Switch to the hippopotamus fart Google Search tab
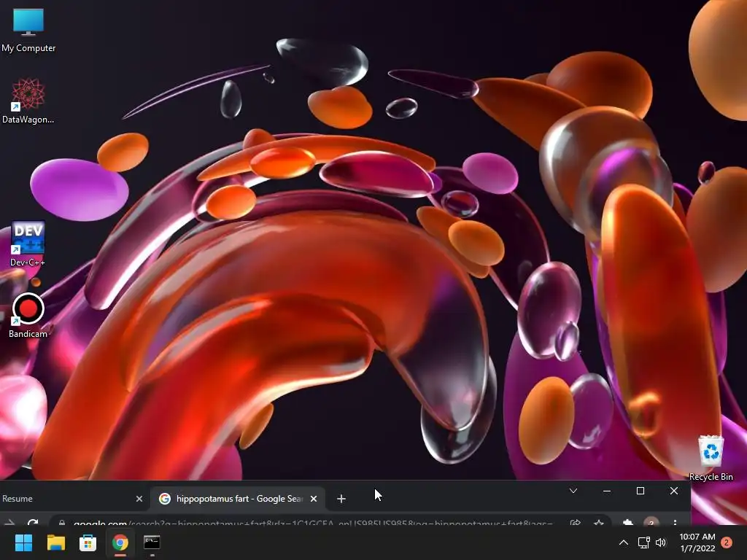This screenshot has width=747, height=560. click(239, 499)
